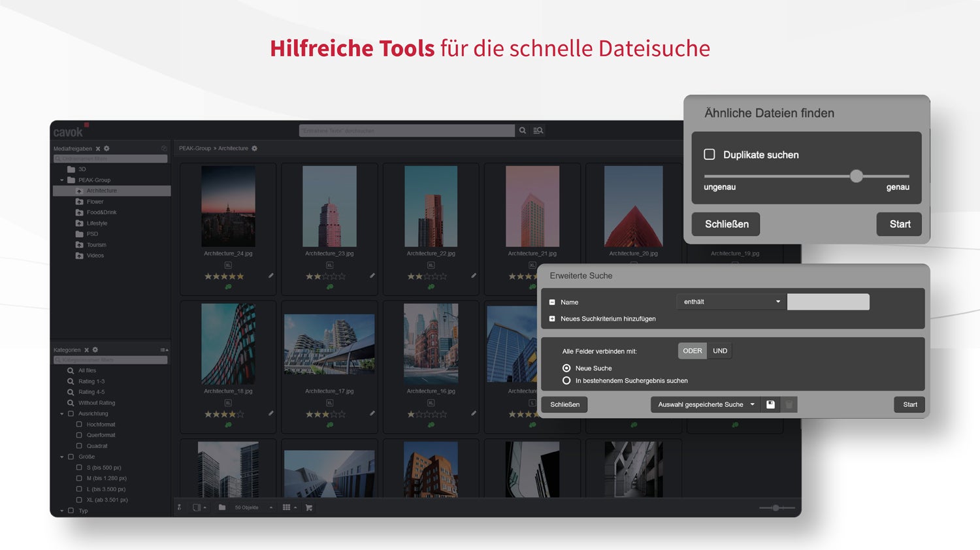Open the Auswahl gespeicherte Suche dropdown
The image size is (980, 550).
pos(706,404)
